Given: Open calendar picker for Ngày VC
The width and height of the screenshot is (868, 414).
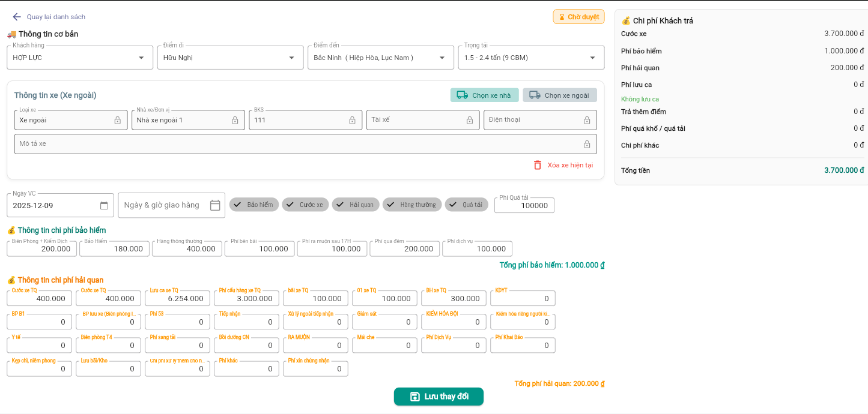Looking at the screenshot, I should [x=104, y=205].
